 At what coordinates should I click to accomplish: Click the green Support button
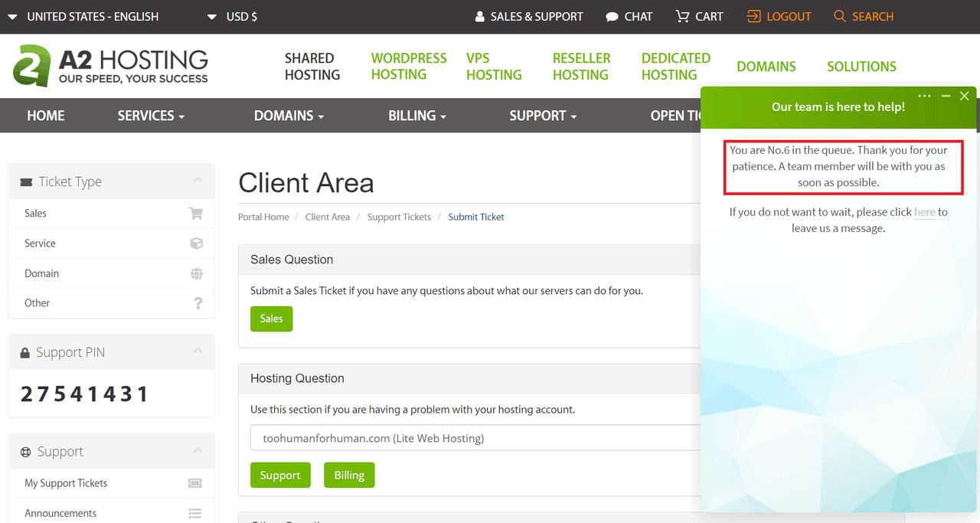280,475
